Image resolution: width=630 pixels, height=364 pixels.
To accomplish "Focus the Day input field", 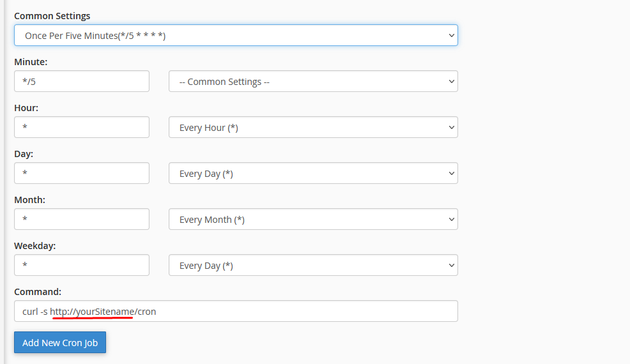I will [x=81, y=174].
